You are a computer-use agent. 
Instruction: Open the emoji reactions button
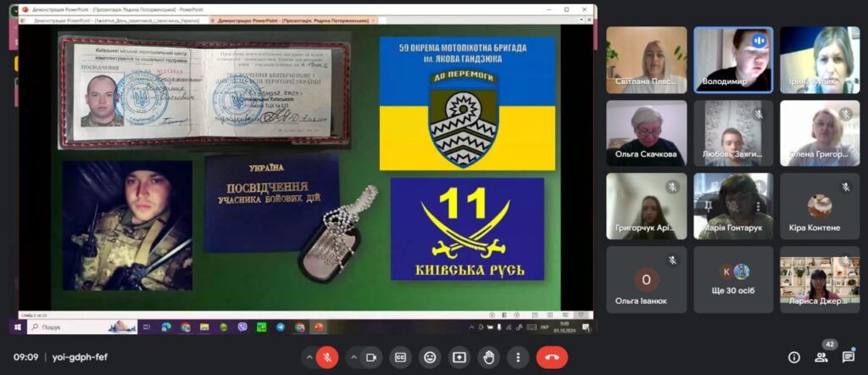pyautogui.click(x=430, y=357)
